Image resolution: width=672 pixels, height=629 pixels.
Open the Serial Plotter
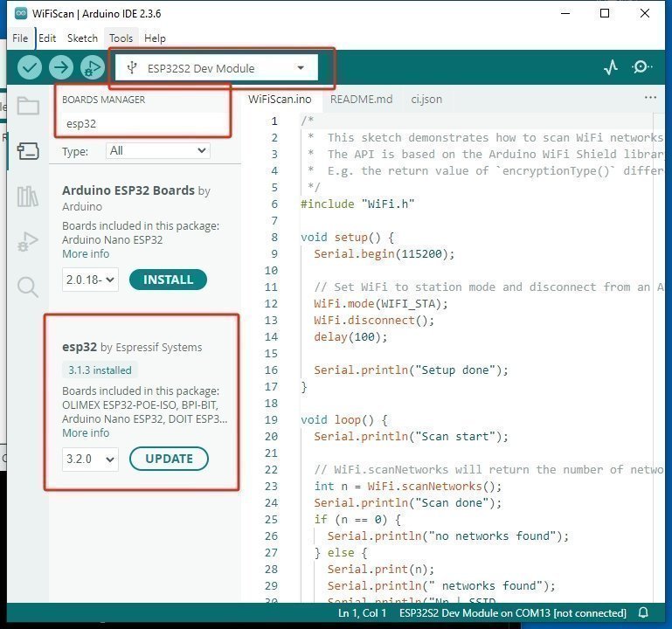point(611,67)
